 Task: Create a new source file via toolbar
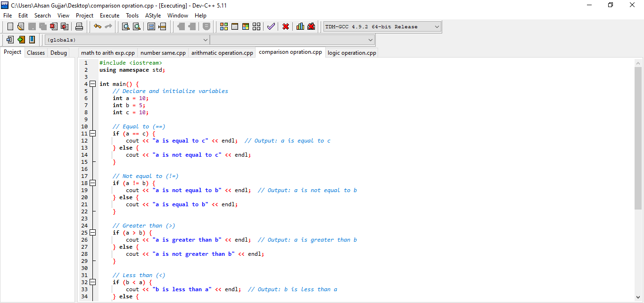[10, 26]
